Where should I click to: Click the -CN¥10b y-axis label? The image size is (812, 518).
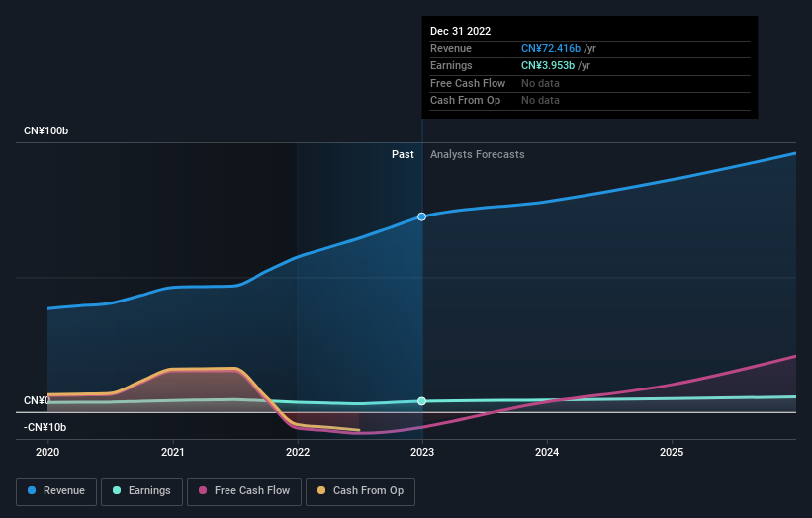[x=45, y=427]
